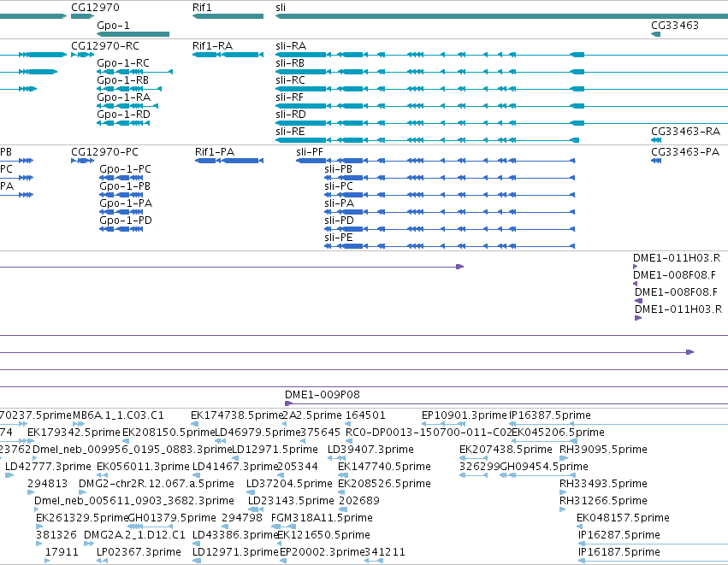
Task: Select the small CG33463 gene glyph
Action: coord(655,34)
